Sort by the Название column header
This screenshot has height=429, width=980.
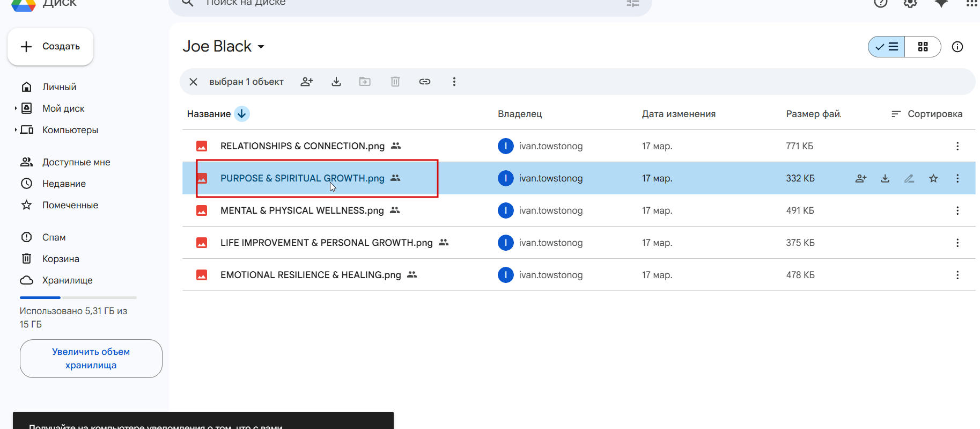209,114
